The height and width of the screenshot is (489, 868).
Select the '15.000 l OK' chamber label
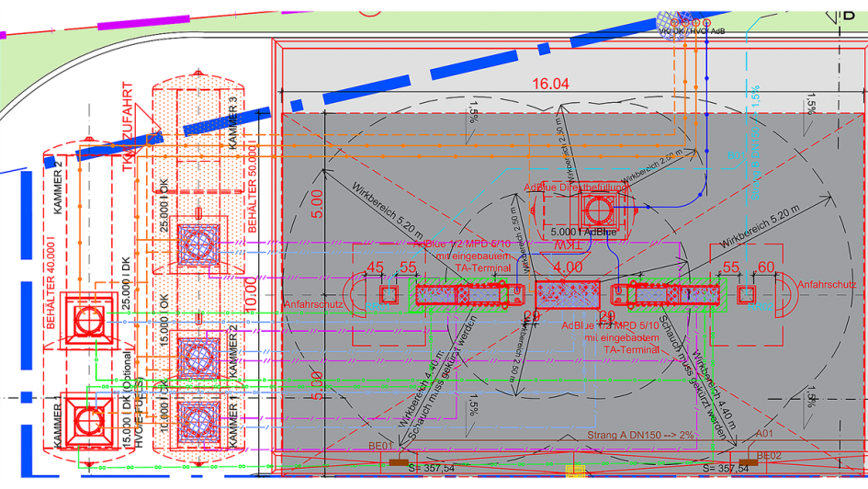pos(163,321)
